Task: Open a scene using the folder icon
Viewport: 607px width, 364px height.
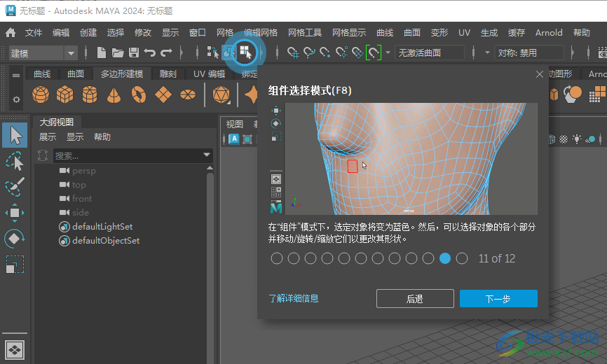Action: [118, 52]
